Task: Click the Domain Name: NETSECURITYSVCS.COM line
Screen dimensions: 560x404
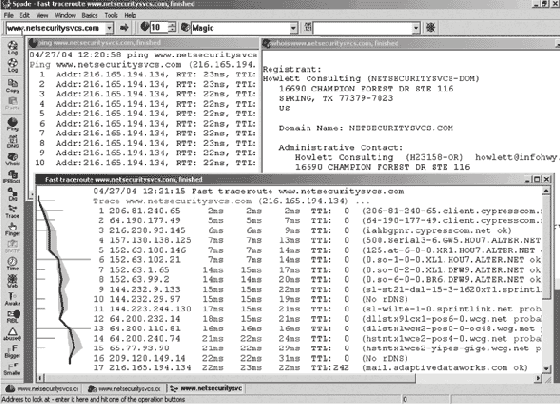Action: (x=366, y=128)
